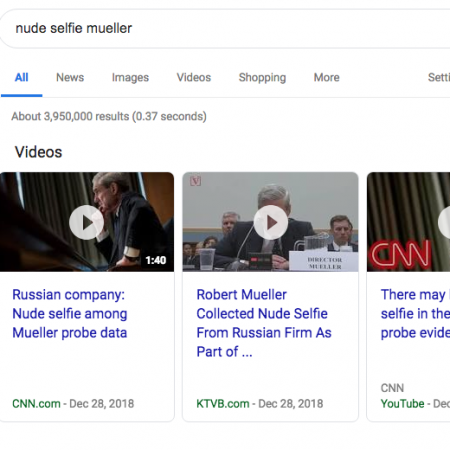450x450 pixels.
Task: Click the Videos section heading
Action: (38, 152)
